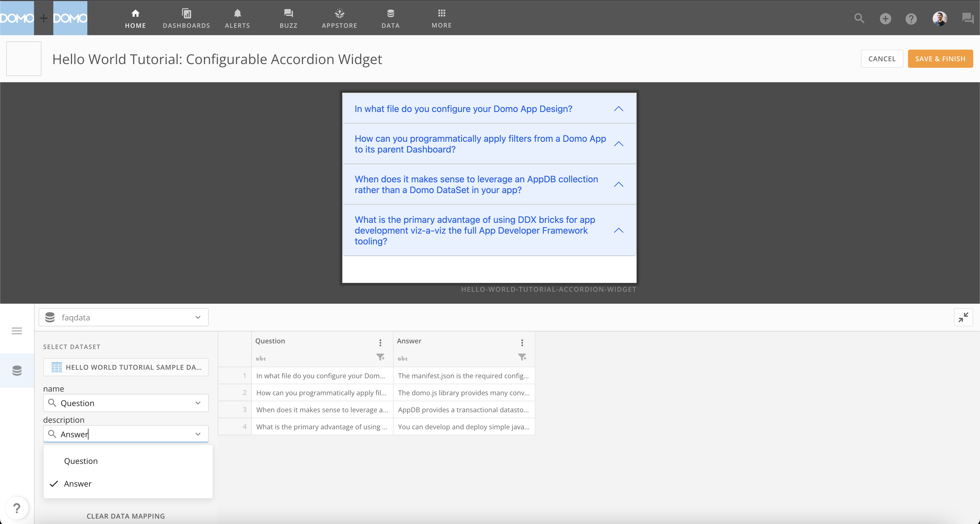980x524 pixels.
Task: Select the dataset stack icon in sidebar
Action: pyautogui.click(x=17, y=370)
